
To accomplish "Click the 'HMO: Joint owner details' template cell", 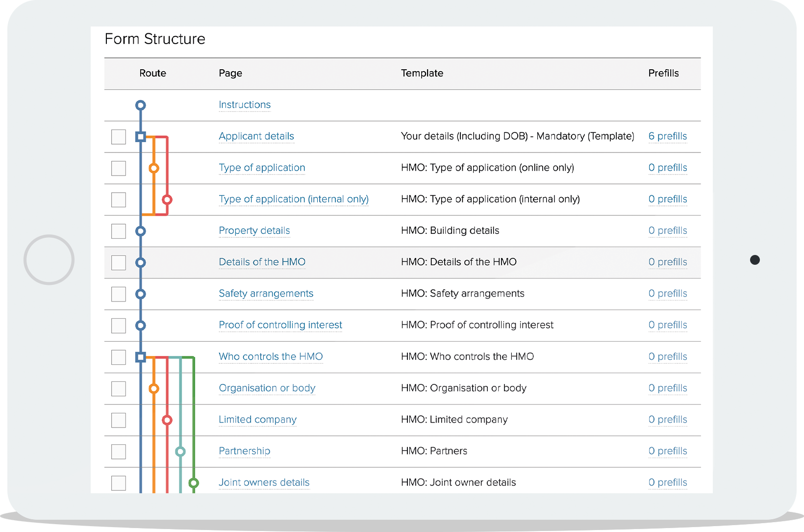I will tap(458, 482).
